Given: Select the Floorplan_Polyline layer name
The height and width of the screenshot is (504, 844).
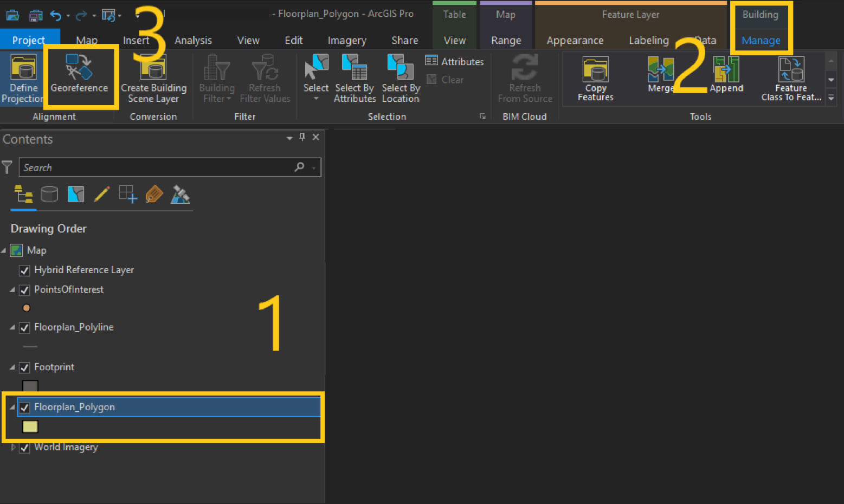Looking at the screenshot, I should (x=74, y=327).
